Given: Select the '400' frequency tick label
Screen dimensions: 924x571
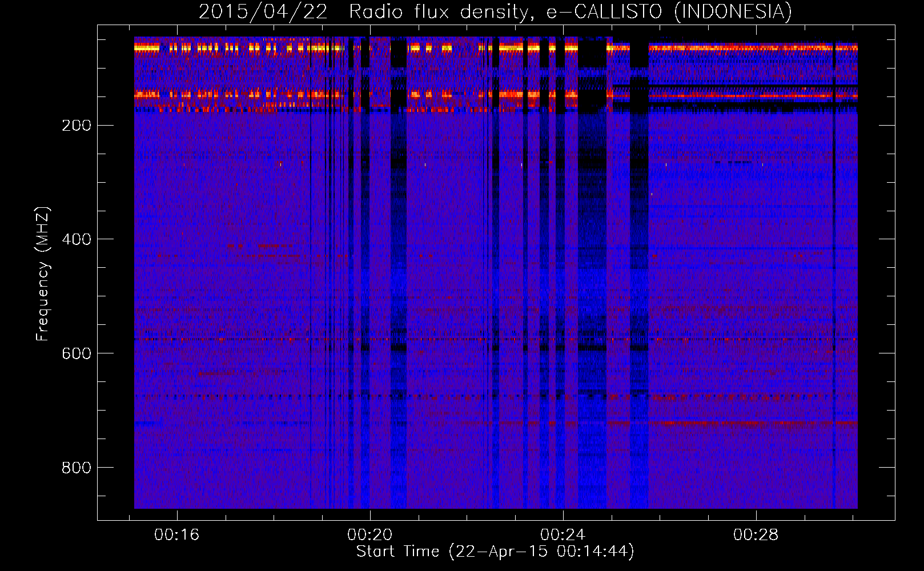Looking at the screenshot, I should pyautogui.click(x=77, y=239).
